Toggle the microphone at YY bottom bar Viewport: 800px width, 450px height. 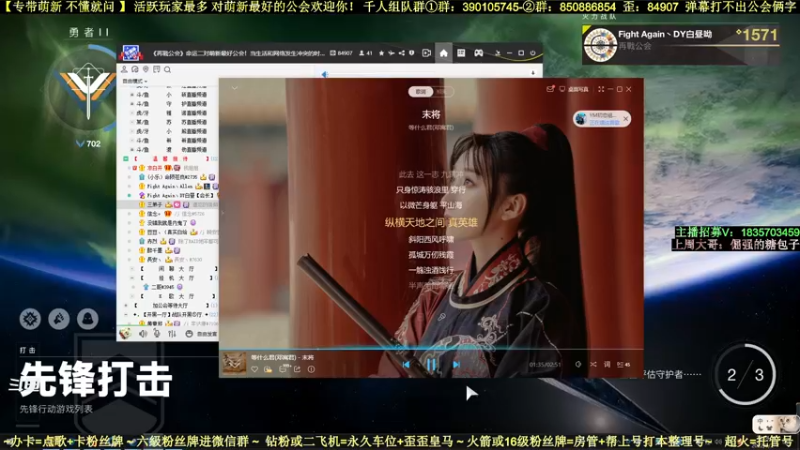(157, 334)
